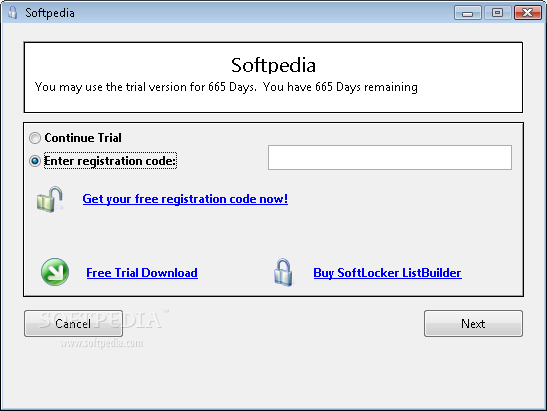Open the Get your free registration code link

point(185,199)
